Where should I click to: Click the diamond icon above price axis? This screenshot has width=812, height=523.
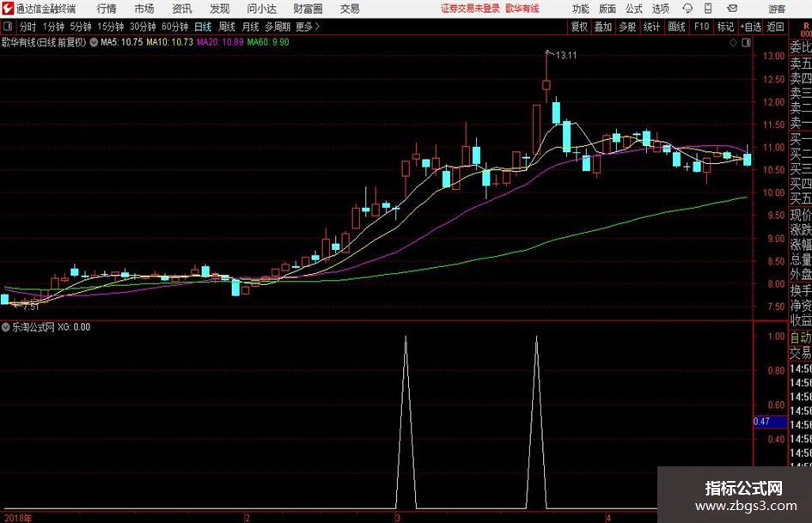tap(733, 43)
